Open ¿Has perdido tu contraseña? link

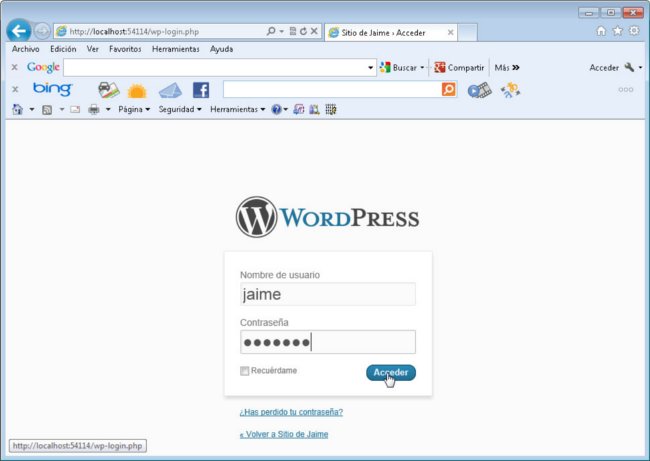[291, 412]
